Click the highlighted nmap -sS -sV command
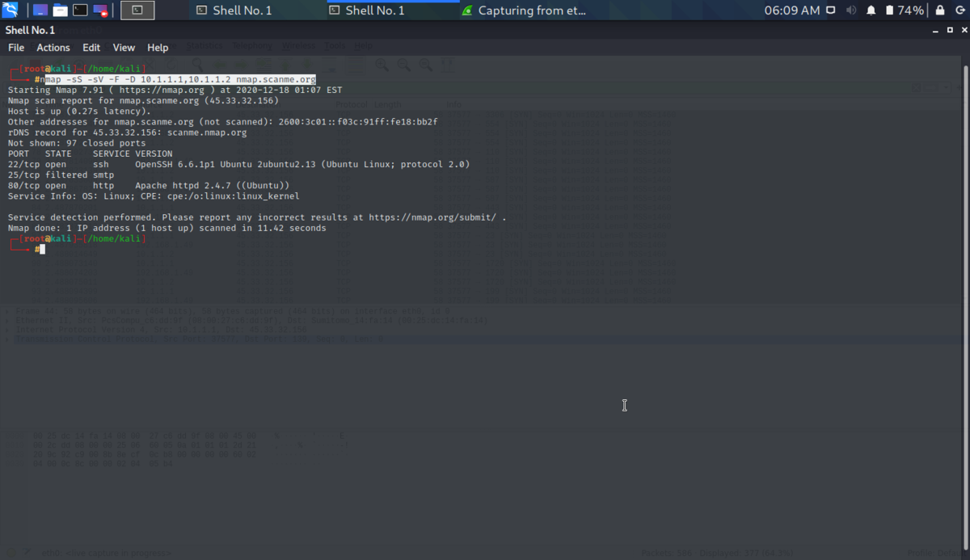Viewport: 970px width, 560px height. coord(179,80)
